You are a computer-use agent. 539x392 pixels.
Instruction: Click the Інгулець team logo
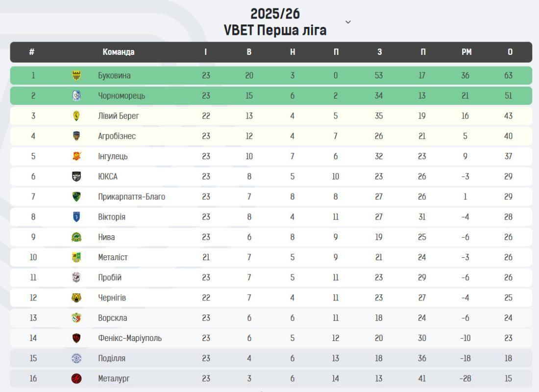point(76,156)
